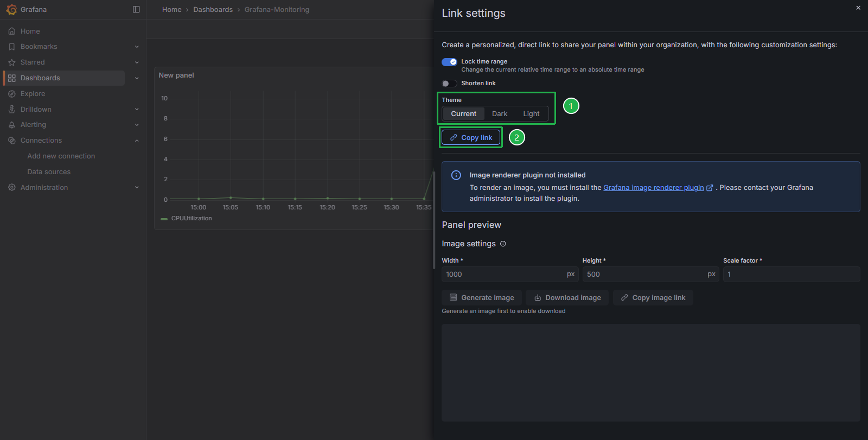Click the Height input field
The height and width of the screenshot is (440, 868).
tap(651, 275)
